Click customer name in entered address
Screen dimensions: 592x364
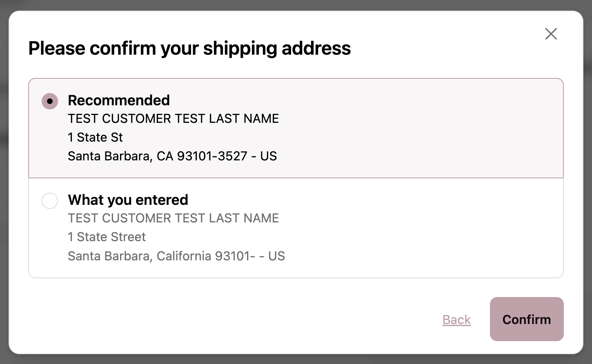(x=173, y=218)
